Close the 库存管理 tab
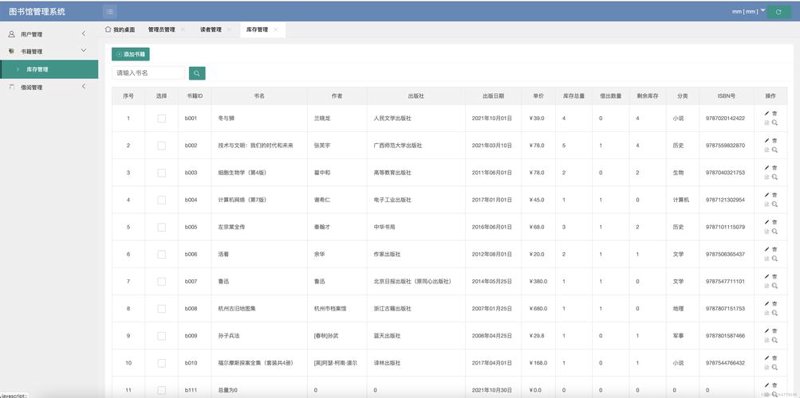The height and width of the screenshot is (398, 800). (276, 30)
